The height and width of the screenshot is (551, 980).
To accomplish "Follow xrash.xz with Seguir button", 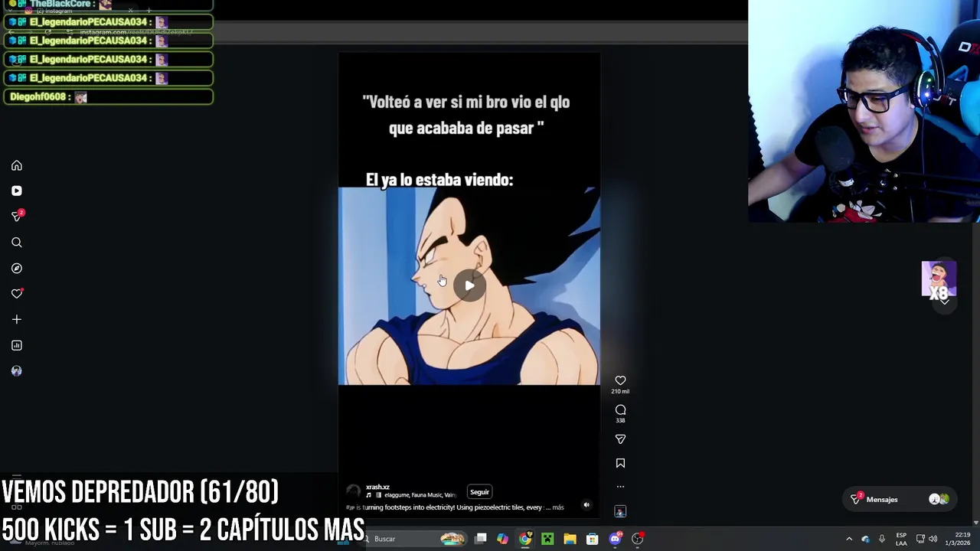I will tap(479, 492).
